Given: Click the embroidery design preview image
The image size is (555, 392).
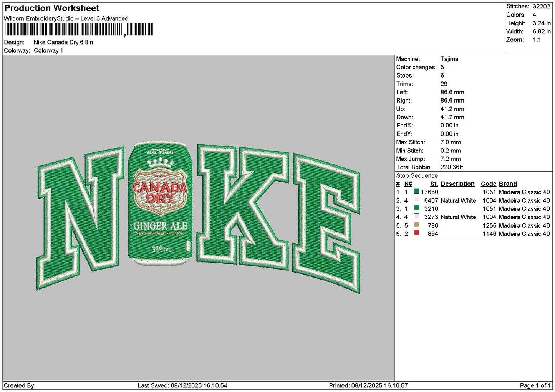Looking at the screenshot, I should (198, 218).
